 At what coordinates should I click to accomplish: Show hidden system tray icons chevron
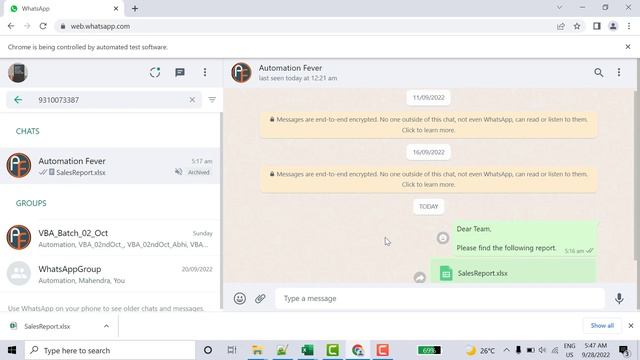506,350
